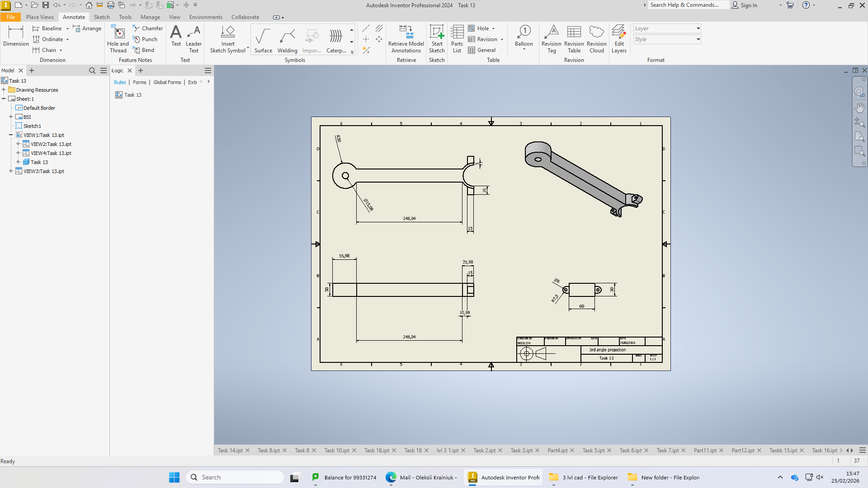Screen dimensions: 868x488
Task: Click the Hole and Thread notes icon
Action: (x=118, y=39)
